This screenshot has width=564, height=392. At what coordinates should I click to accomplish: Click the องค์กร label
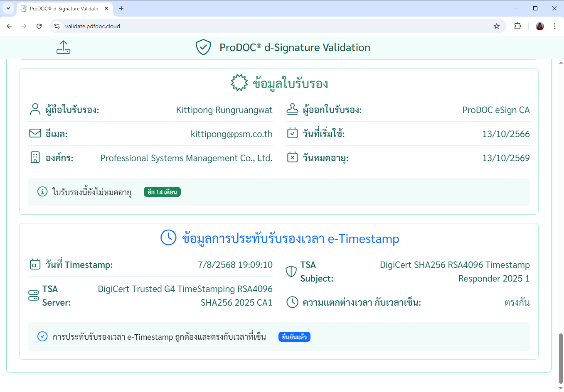59,158
